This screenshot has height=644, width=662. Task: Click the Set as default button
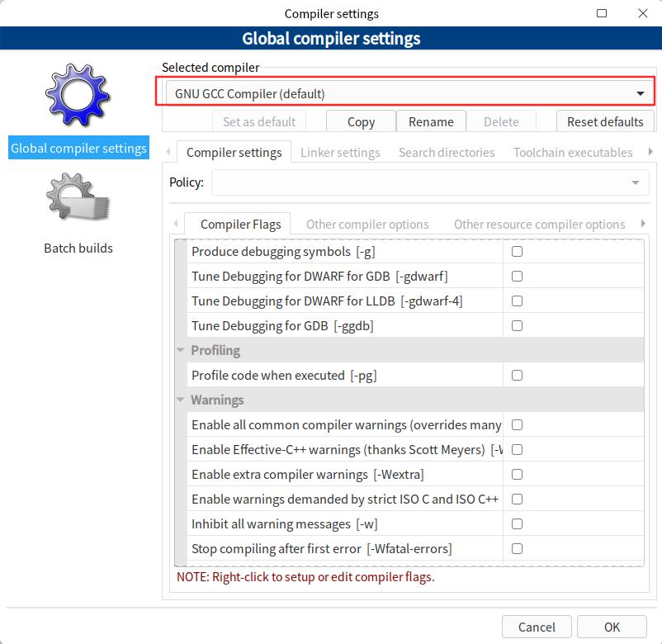point(259,121)
